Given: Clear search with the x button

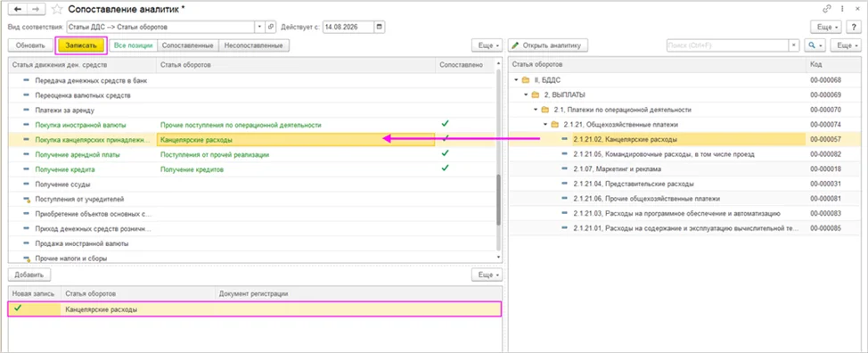Looking at the screenshot, I should [x=794, y=45].
